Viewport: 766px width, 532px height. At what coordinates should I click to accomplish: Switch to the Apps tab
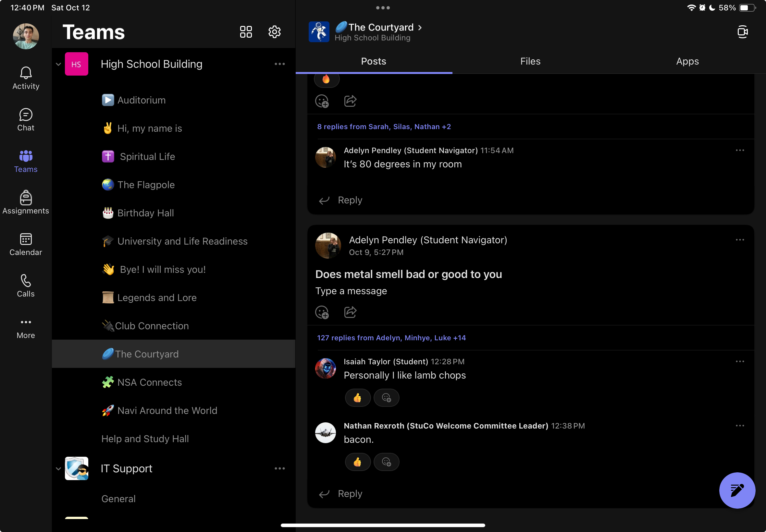687,61
